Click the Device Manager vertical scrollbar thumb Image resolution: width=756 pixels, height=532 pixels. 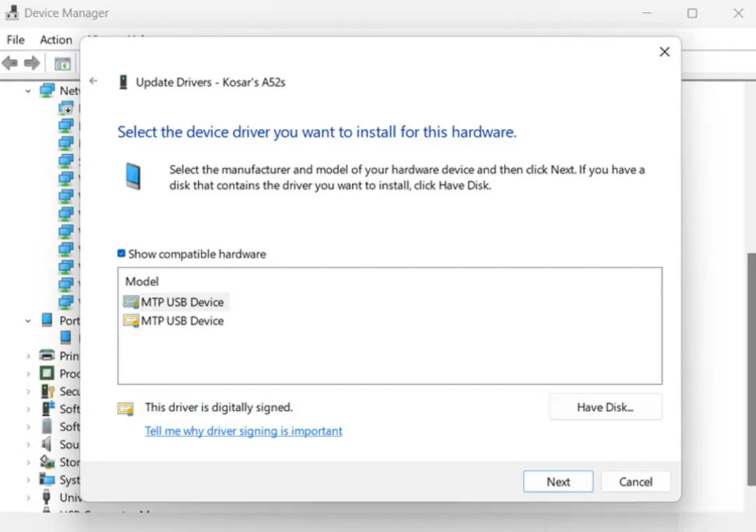[751, 369]
